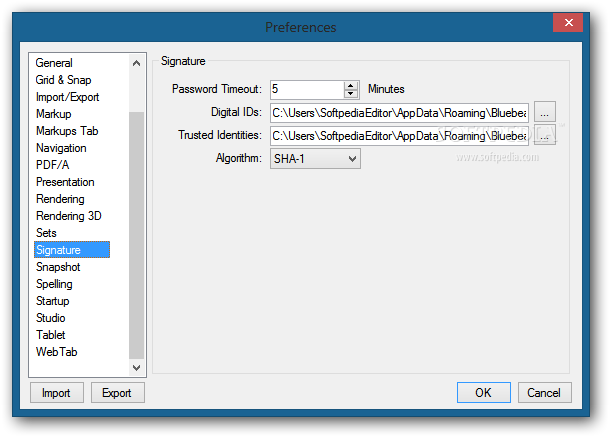This screenshot has width=610, height=437.
Task: Open the Sets category
Action: (x=46, y=233)
